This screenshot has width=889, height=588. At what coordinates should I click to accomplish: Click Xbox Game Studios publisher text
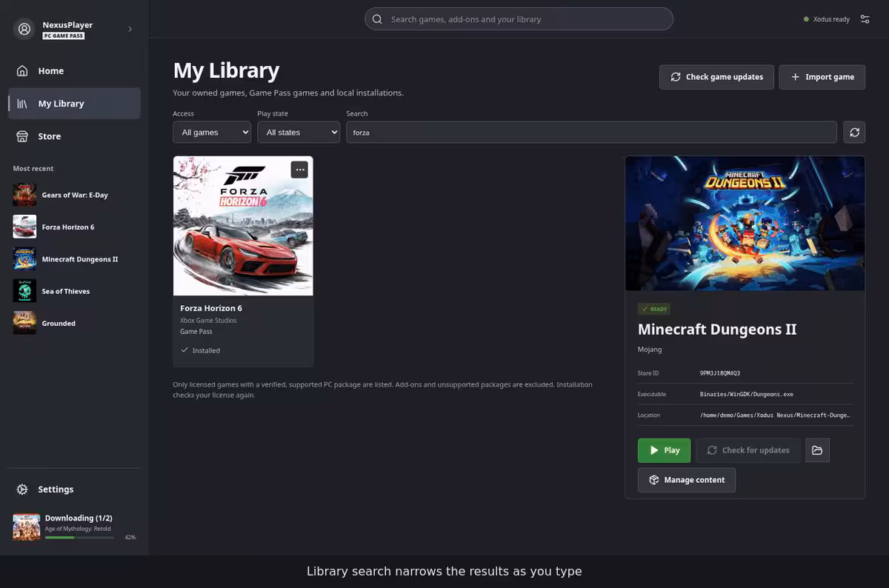208,321
